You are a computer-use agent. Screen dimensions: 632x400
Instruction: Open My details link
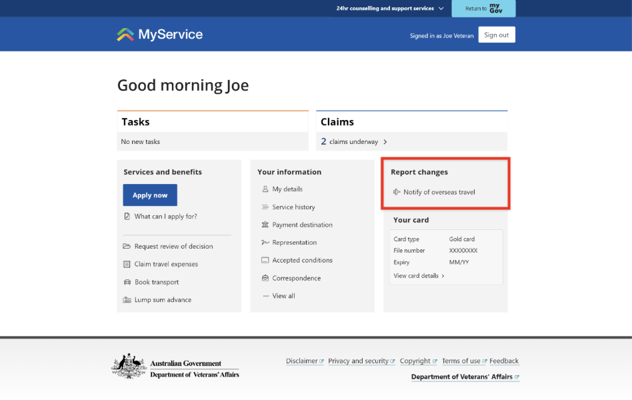(287, 189)
